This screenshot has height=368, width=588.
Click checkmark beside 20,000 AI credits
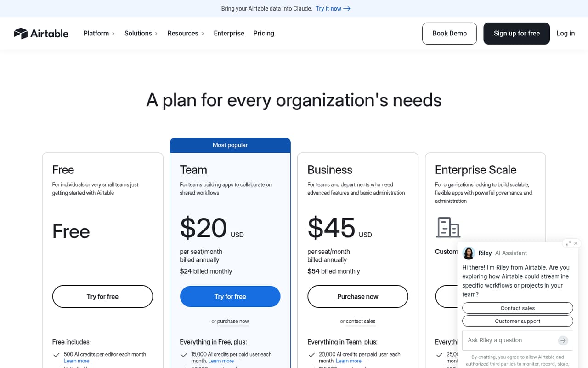tap(311, 355)
